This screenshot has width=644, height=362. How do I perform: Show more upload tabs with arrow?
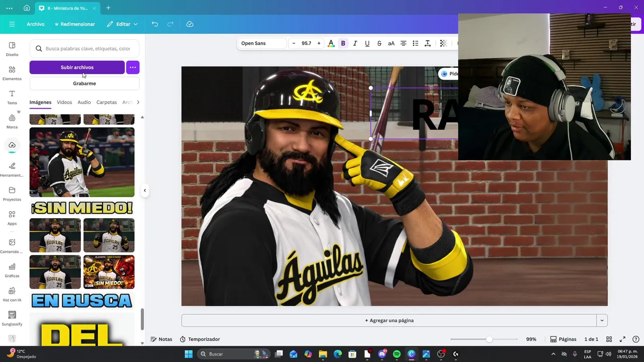coord(138,102)
